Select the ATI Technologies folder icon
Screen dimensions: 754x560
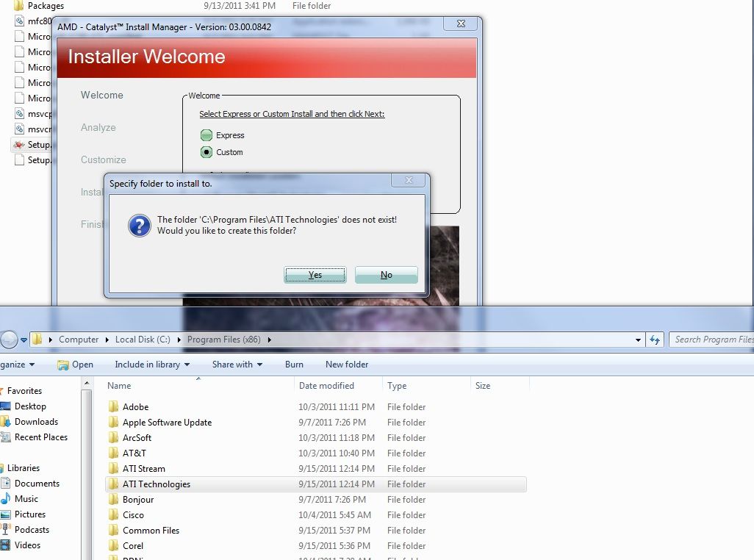pos(113,484)
